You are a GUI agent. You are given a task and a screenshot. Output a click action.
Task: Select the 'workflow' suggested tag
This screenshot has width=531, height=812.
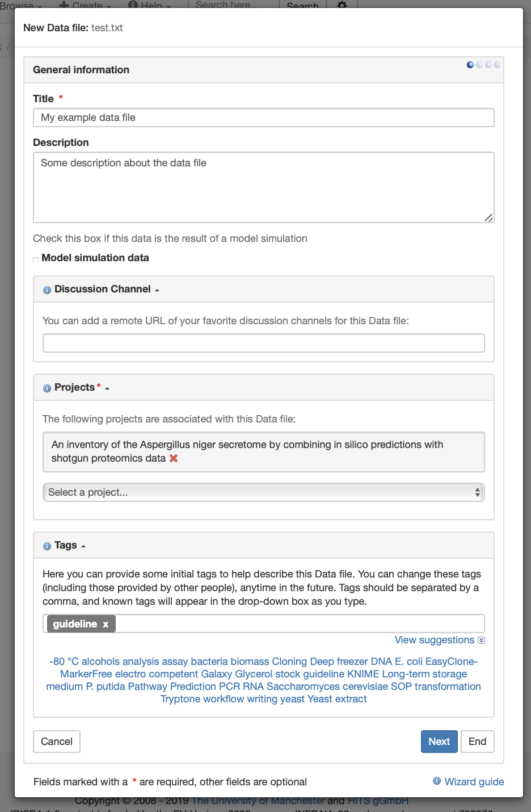click(224, 699)
